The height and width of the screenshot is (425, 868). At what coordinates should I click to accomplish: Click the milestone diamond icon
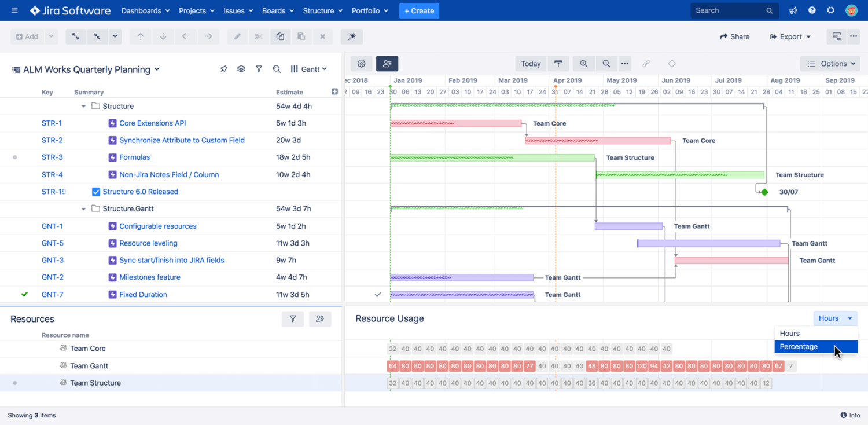coord(671,64)
